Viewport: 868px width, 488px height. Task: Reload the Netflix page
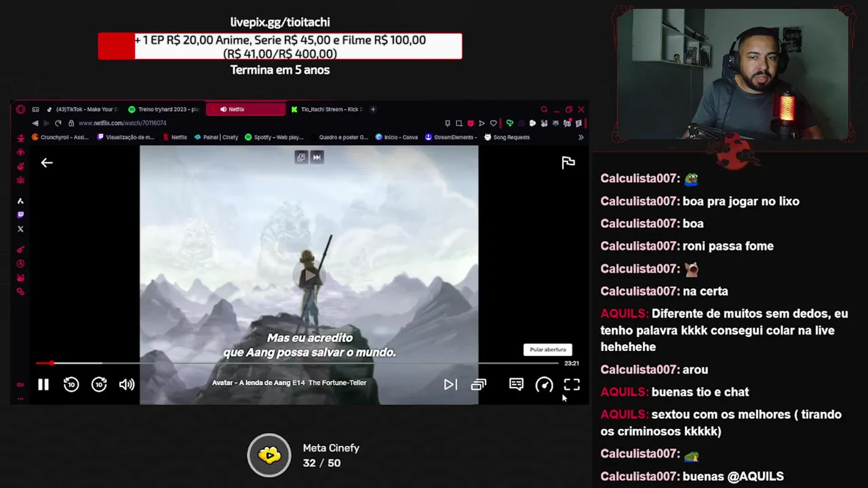[x=58, y=123]
